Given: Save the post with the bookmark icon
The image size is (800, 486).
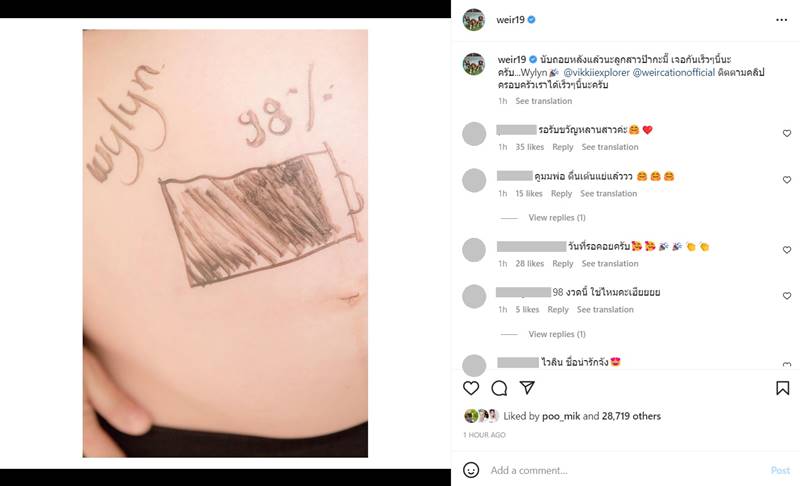Looking at the screenshot, I should click(x=783, y=388).
